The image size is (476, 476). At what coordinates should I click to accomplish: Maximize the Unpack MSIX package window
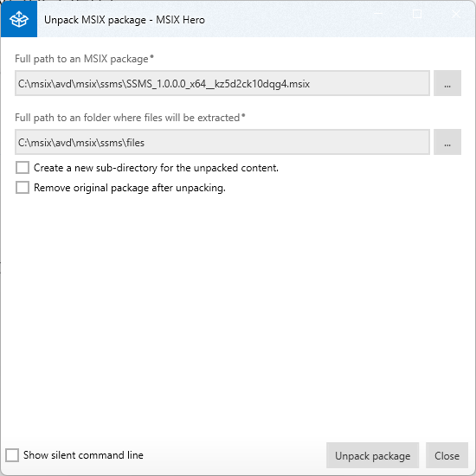417,14
